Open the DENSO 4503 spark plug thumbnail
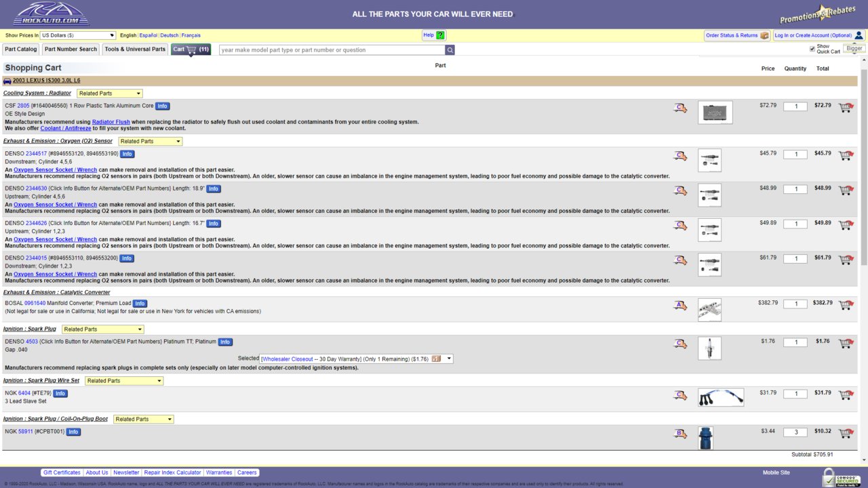The image size is (868, 488). [x=709, y=348]
